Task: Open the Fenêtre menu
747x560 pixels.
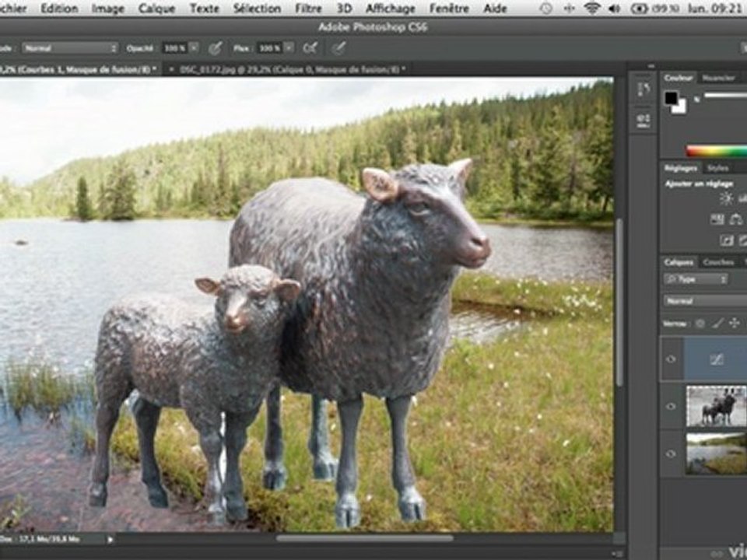Action: (449, 9)
